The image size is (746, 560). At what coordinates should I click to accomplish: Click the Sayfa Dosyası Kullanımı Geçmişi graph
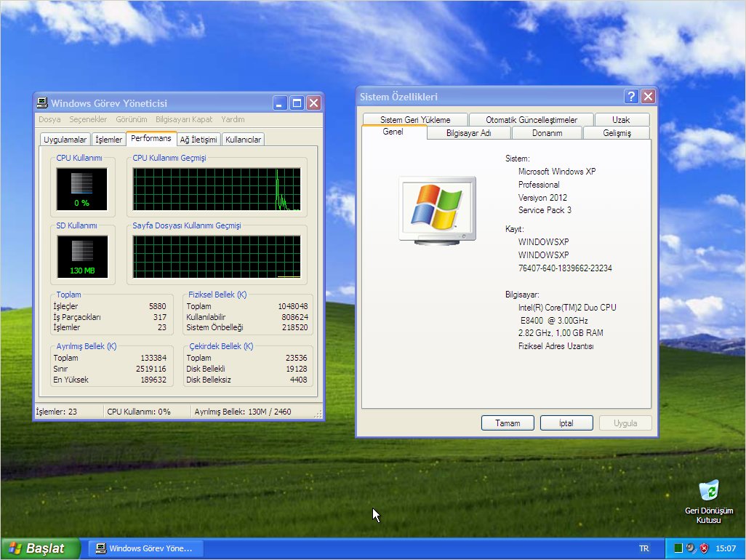pos(217,257)
